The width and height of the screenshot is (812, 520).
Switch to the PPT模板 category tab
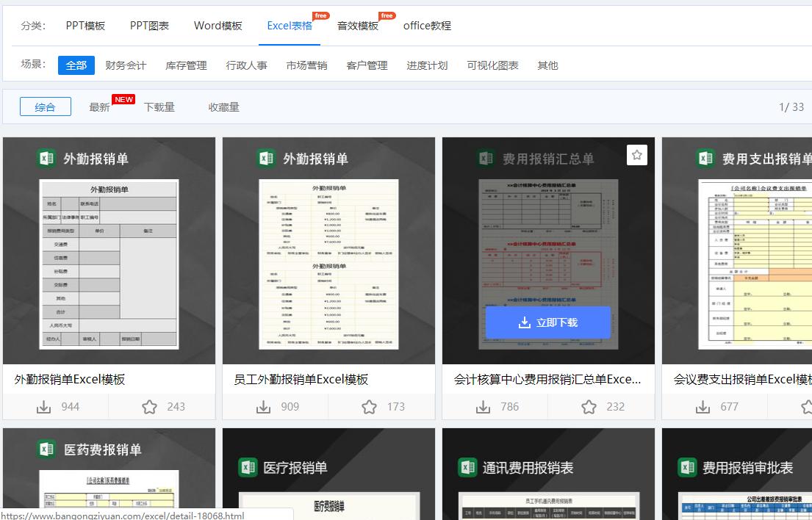click(85, 25)
